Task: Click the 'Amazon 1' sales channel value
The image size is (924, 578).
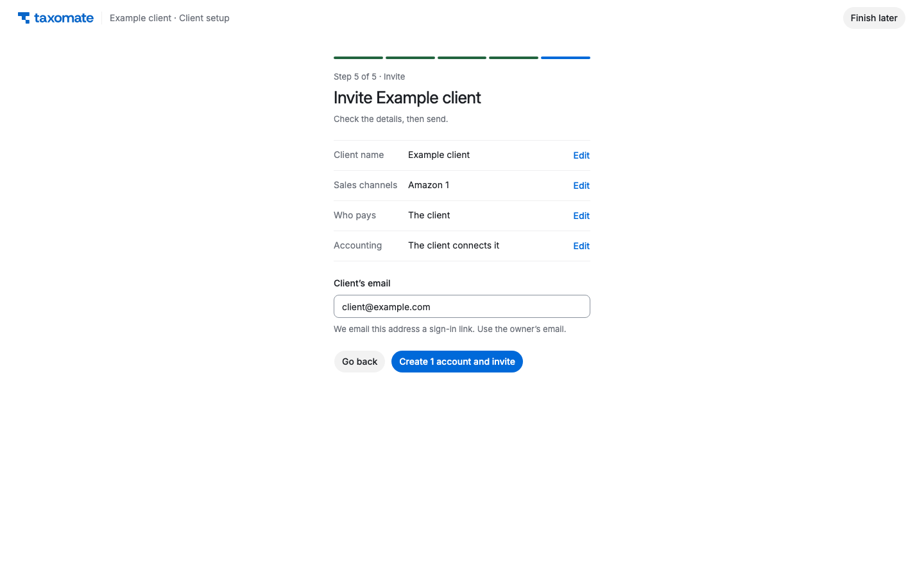Action: (429, 185)
